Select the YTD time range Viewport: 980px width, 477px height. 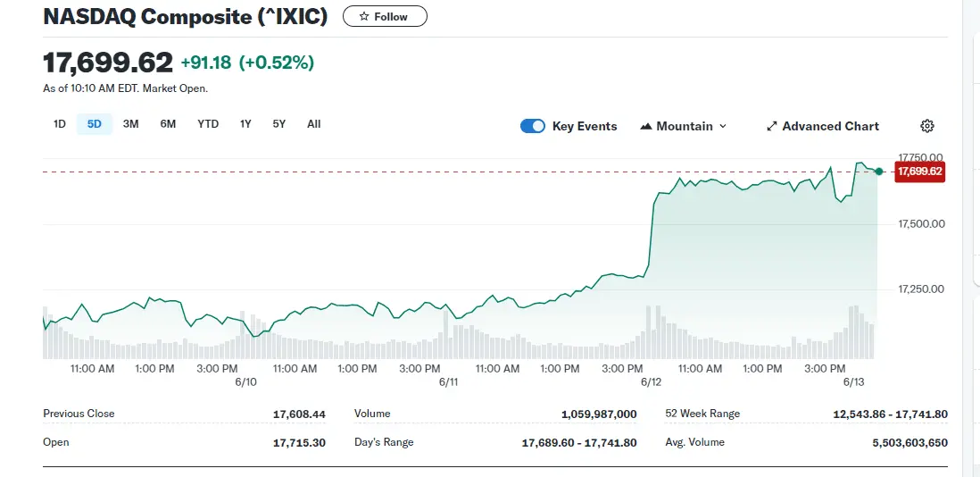pos(208,124)
